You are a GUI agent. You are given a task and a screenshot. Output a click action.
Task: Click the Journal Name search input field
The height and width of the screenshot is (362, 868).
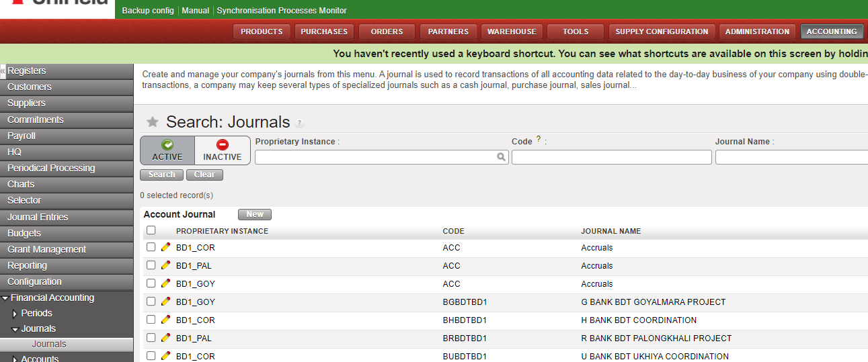coord(791,157)
